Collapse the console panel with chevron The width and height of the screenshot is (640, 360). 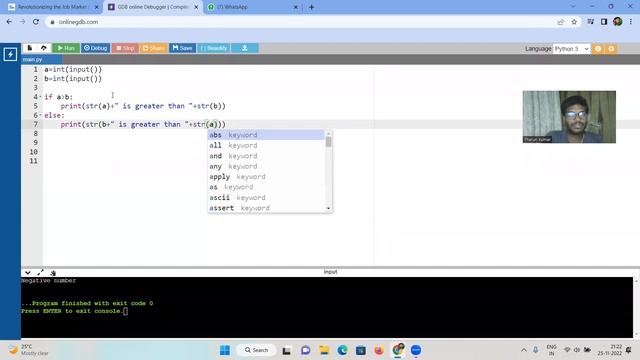(x=27, y=272)
